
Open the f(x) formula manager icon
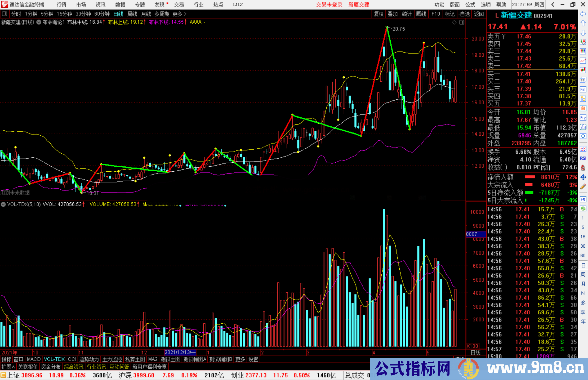583,127
